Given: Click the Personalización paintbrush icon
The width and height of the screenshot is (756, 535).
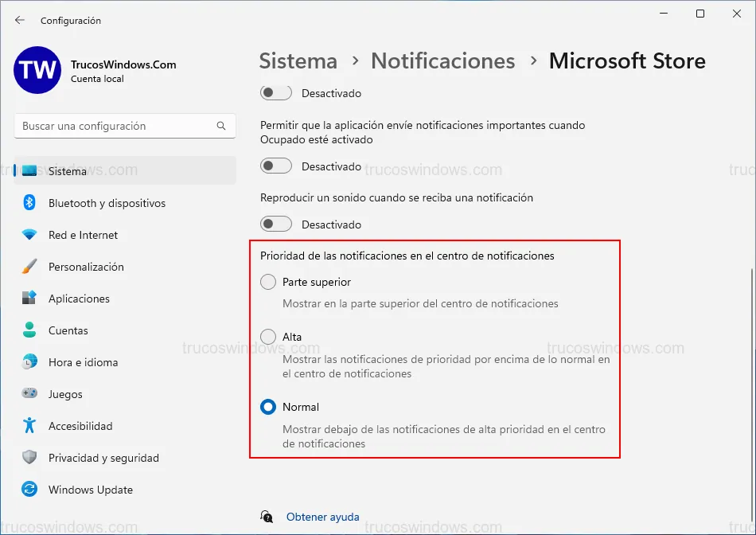Looking at the screenshot, I should [x=29, y=267].
